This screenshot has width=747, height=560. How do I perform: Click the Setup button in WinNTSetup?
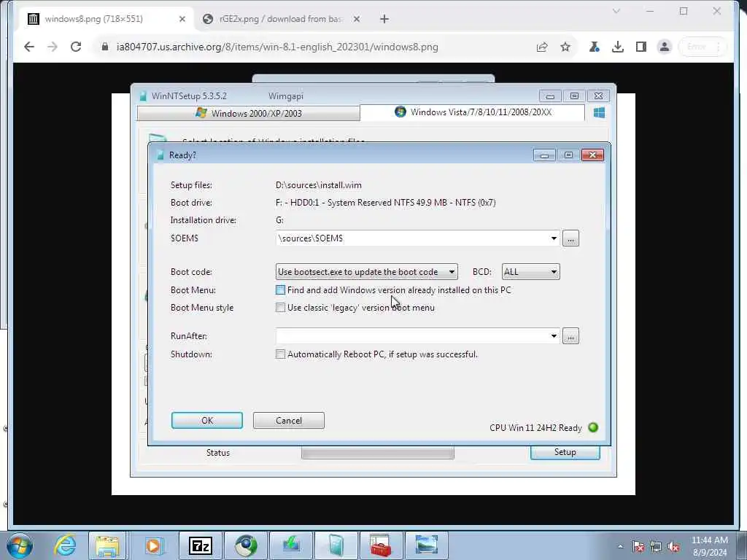[x=565, y=452]
